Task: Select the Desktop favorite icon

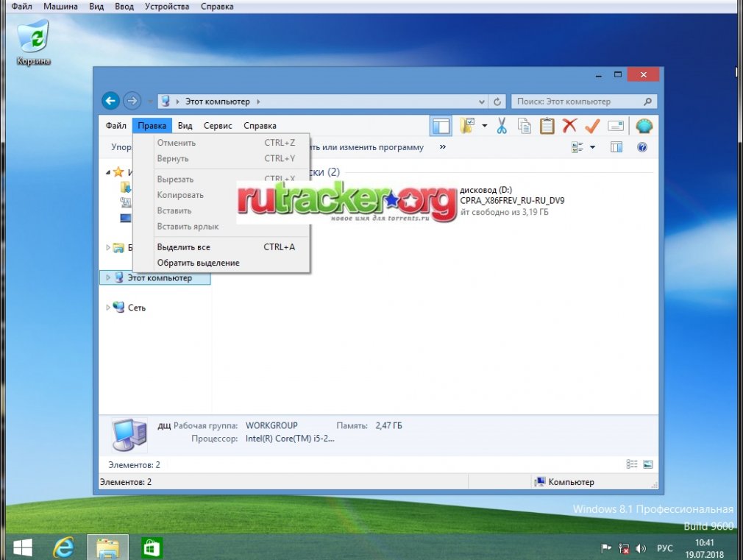Action: click(x=126, y=218)
